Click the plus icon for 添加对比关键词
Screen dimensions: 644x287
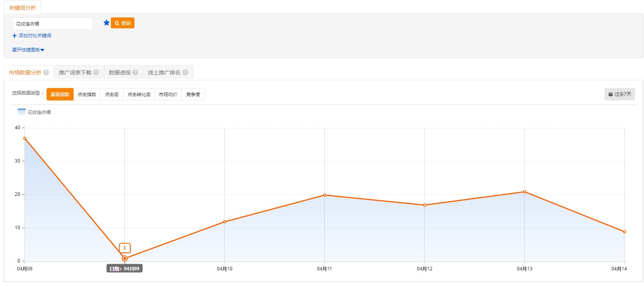14,36
